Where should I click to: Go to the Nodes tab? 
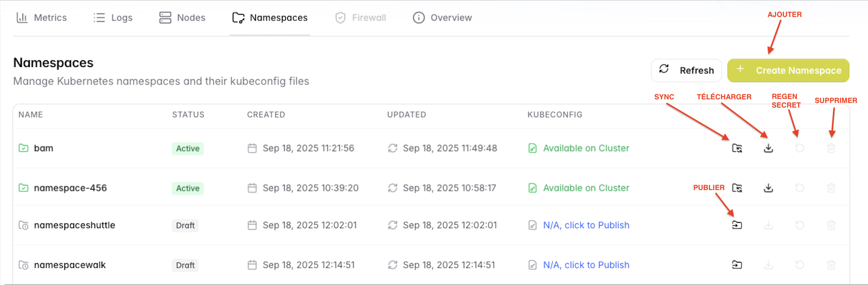point(182,18)
